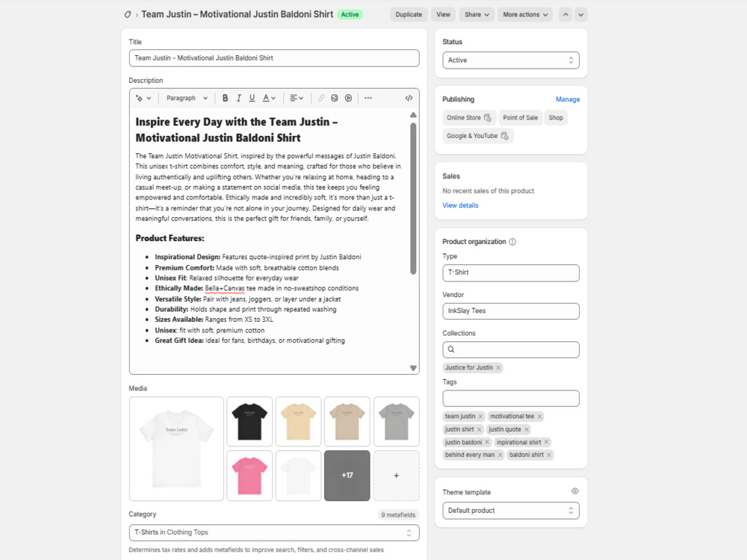This screenshot has height=560, width=747.
Task: Click the Shop channel chip
Action: coord(556,118)
